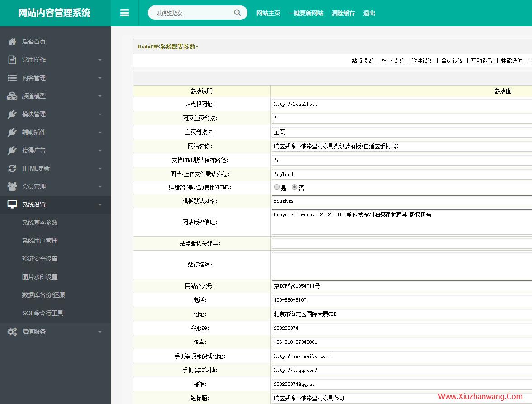Select 是 for XHTML editor option
The image size is (532, 404).
(x=276, y=186)
